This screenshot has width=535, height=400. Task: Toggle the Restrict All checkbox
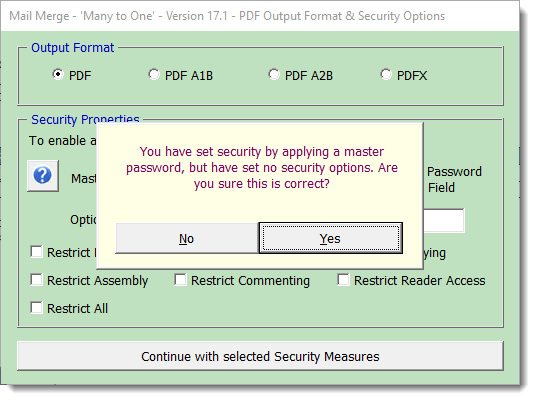click(36, 308)
